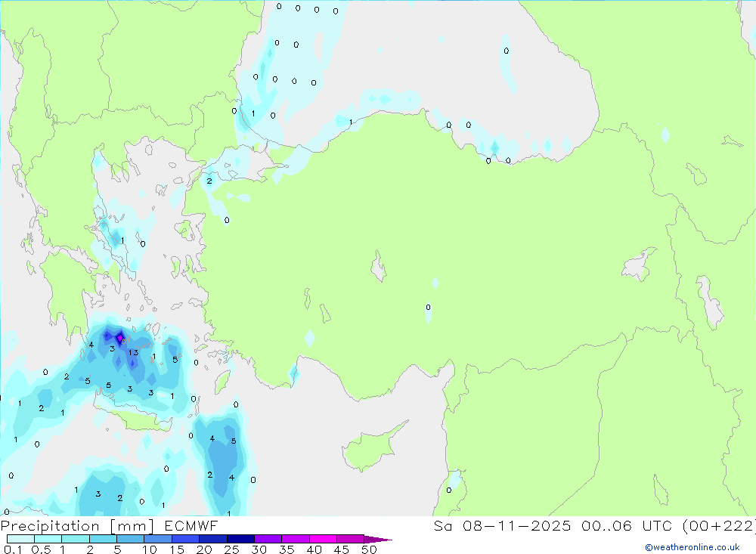Click the '25' legend scale label
The height and width of the screenshot is (554, 756).
coord(231,549)
